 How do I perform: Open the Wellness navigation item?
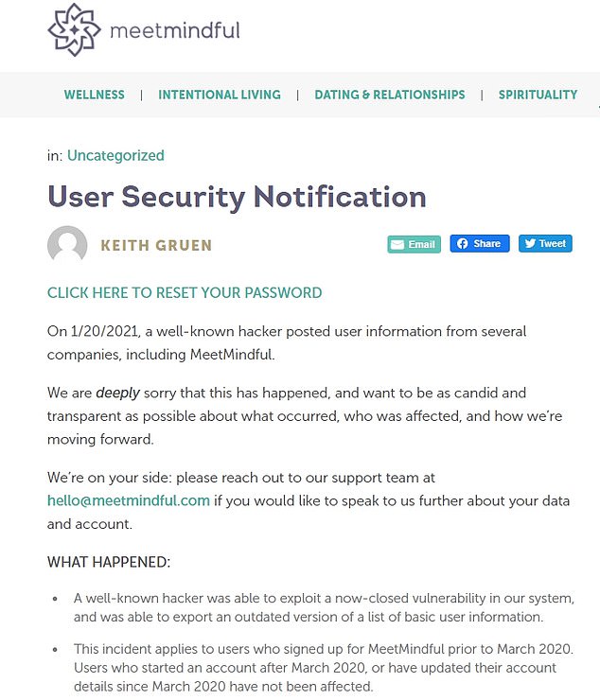(94, 95)
